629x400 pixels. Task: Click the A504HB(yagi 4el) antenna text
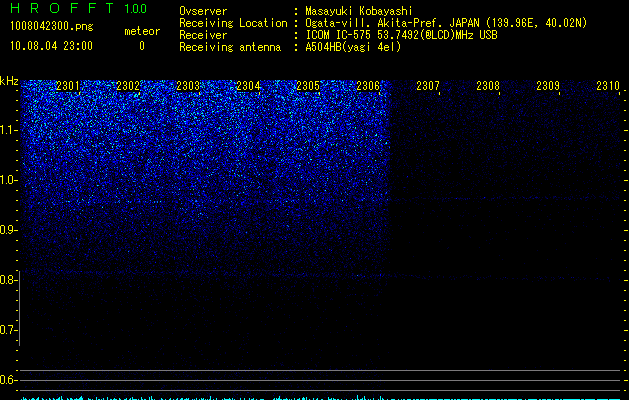(x=353, y=47)
